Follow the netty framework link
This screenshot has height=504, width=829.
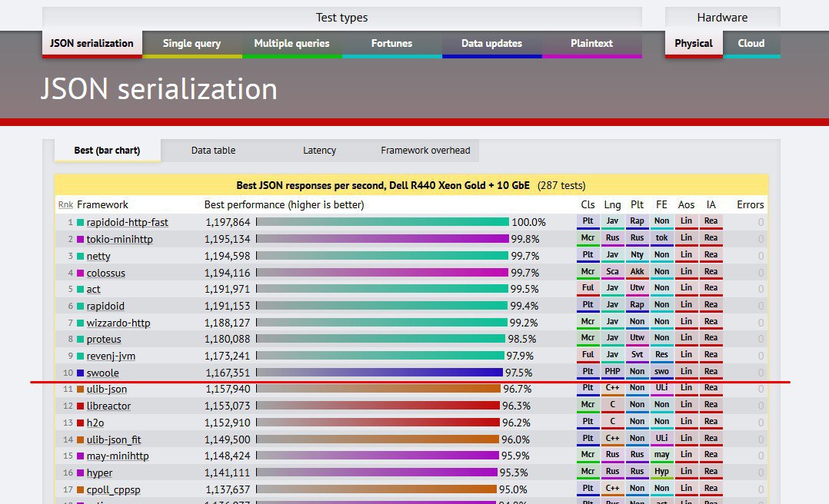point(98,257)
